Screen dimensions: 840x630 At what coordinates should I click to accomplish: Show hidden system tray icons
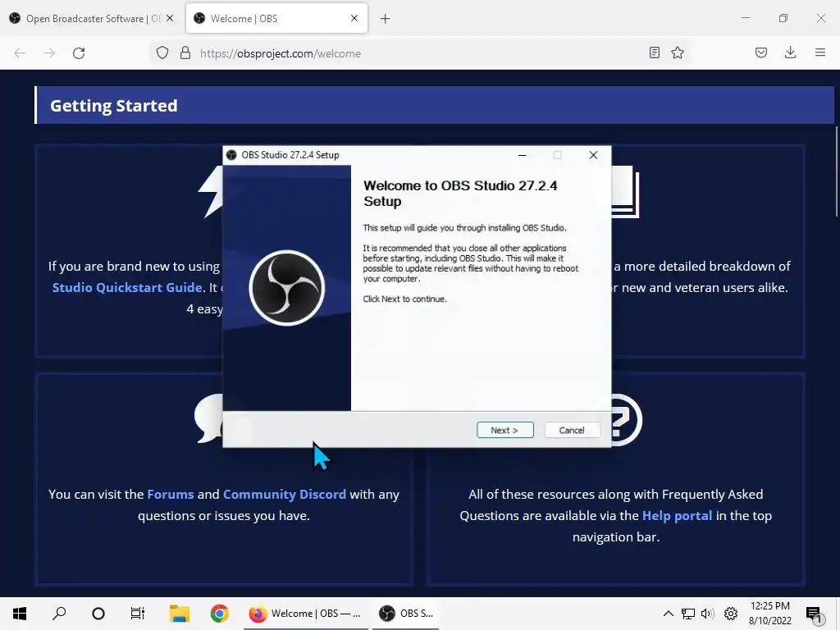pyautogui.click(x=668, y=614)
